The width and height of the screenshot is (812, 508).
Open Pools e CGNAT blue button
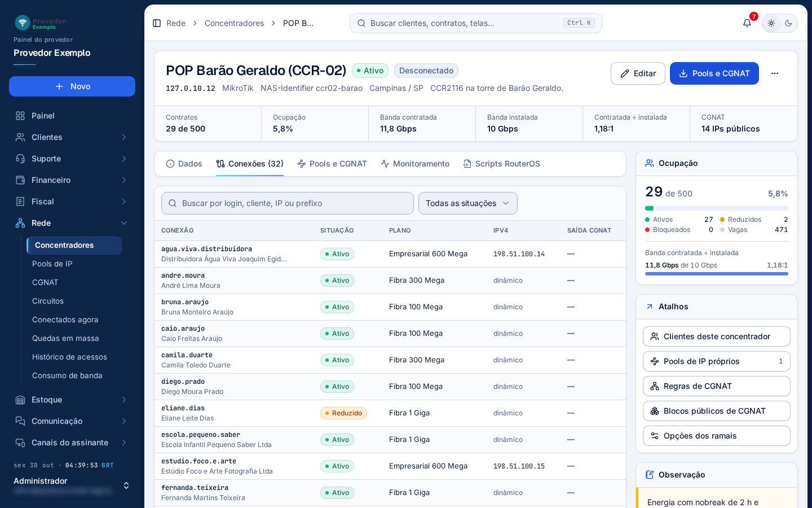pyautogui.click(x=714, y=73)
